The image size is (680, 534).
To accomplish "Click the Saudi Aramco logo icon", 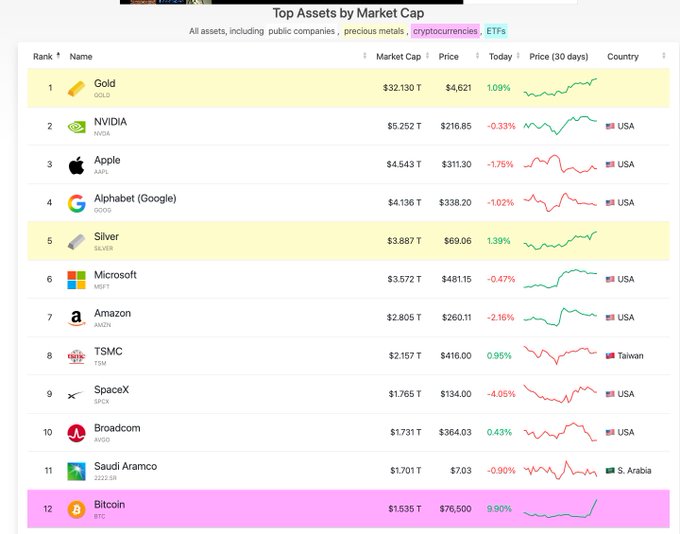I will (x=76, y=471).
